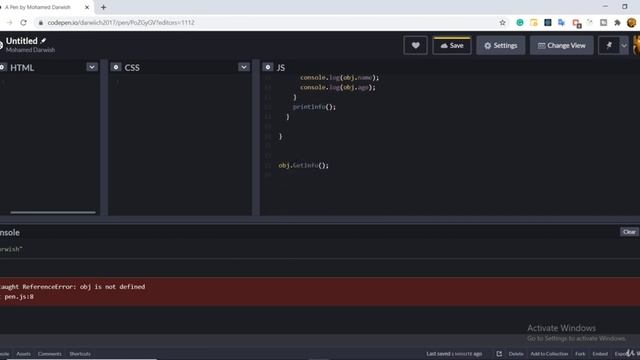Click the Mohamed Darwish author name
The image size is (640, 360).
30,50
